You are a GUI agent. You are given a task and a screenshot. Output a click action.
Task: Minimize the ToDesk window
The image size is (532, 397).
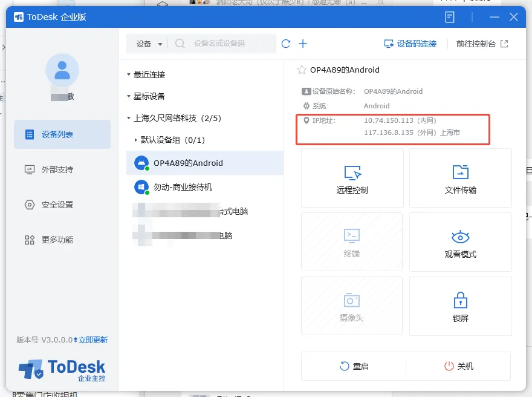[495, 17]
